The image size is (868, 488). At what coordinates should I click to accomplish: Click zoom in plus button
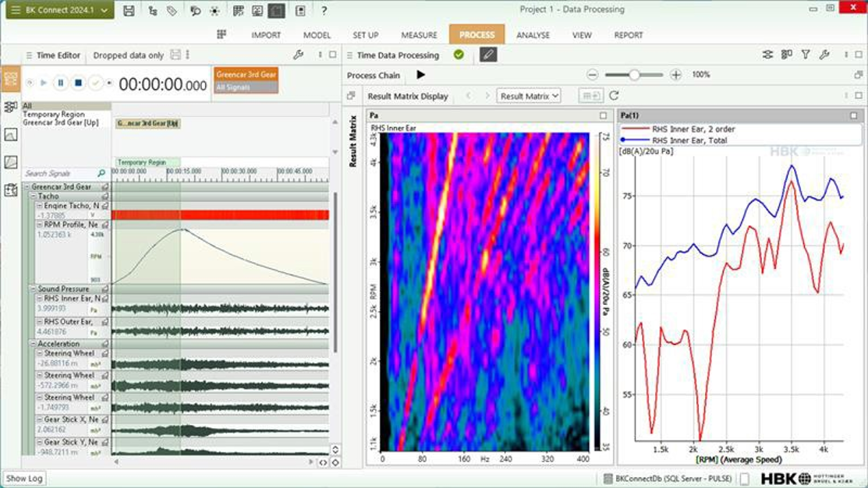675,75
